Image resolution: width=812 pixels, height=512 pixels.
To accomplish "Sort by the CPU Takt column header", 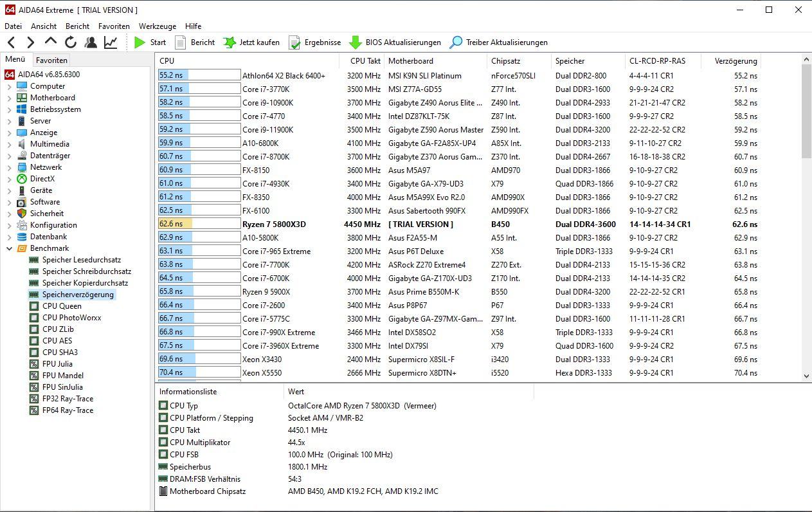I will tap(361, 61).
